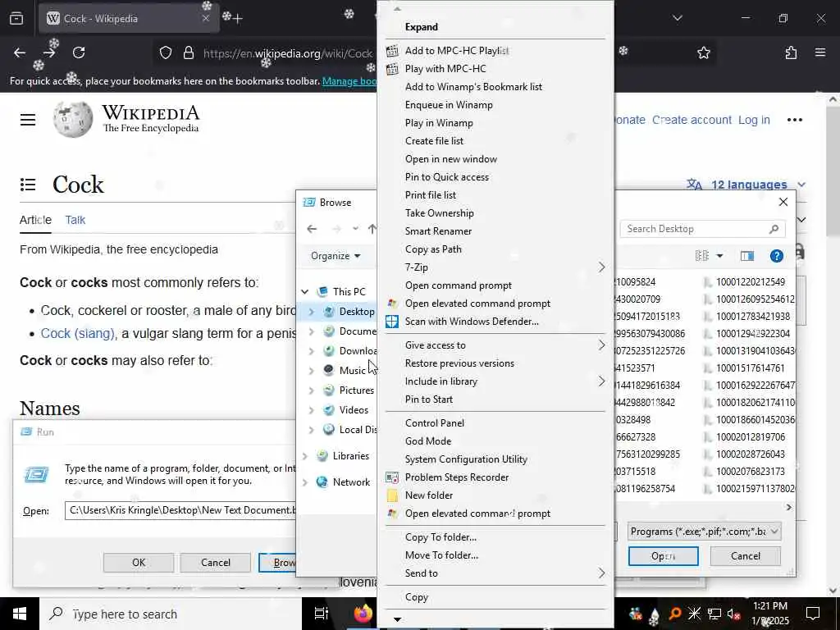Open the Firefox hamburger application menu
Image resolution: width=840 pixels, height=630 pixels.
click(819, 52)
